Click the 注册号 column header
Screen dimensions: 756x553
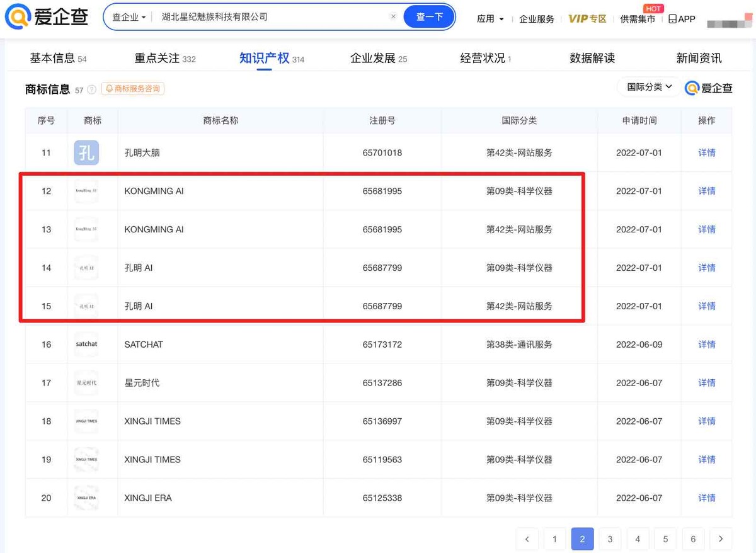coord(382,121)
